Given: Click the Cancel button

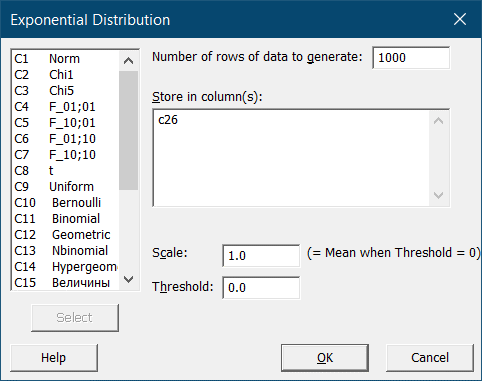Looking at the screenshot, I should [430, 358].
